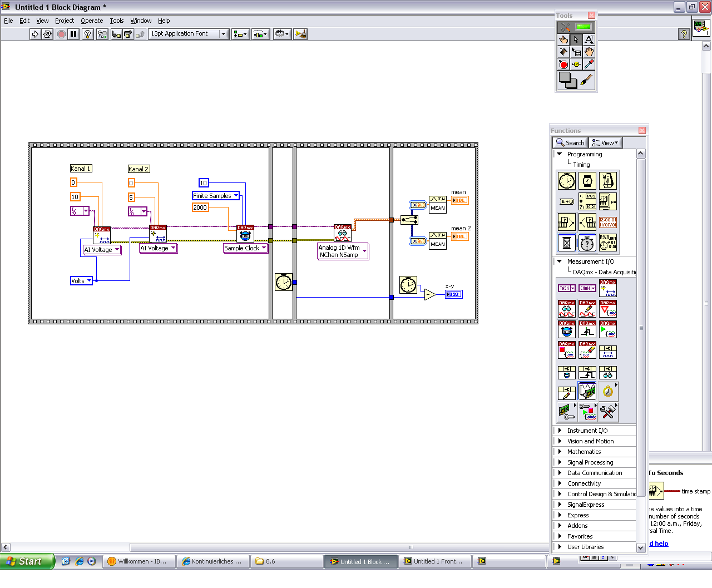The image size is (712, 588).
Task: Pick the DAQmx Timing clock function
Action: point(566,329)
